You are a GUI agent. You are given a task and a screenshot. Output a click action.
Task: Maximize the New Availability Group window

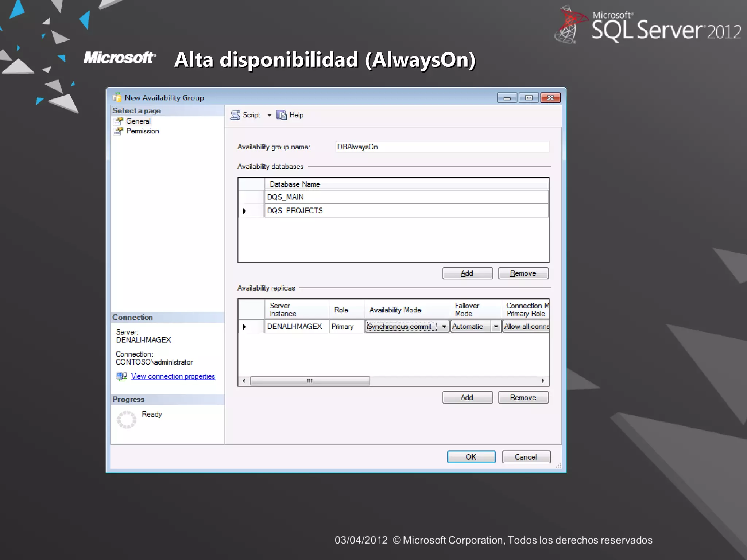click(529, 98)
